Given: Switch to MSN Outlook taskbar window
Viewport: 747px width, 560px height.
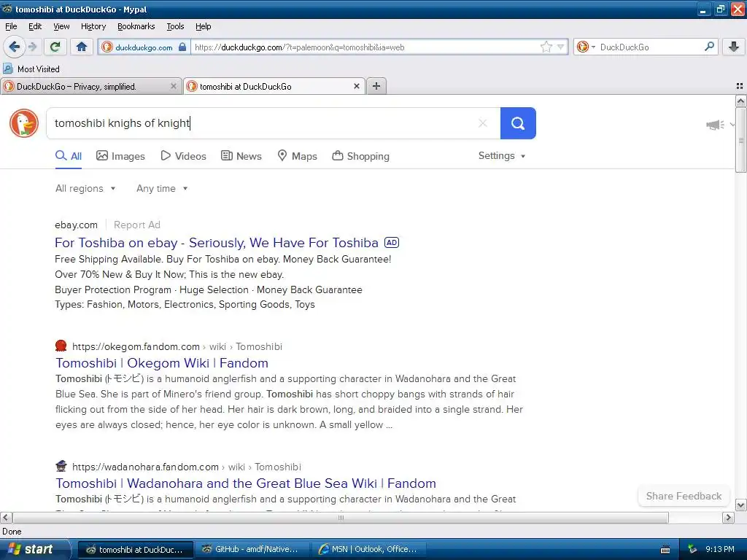Looking at the screenshot, I should pyautogui.click(x=368, y=550).
